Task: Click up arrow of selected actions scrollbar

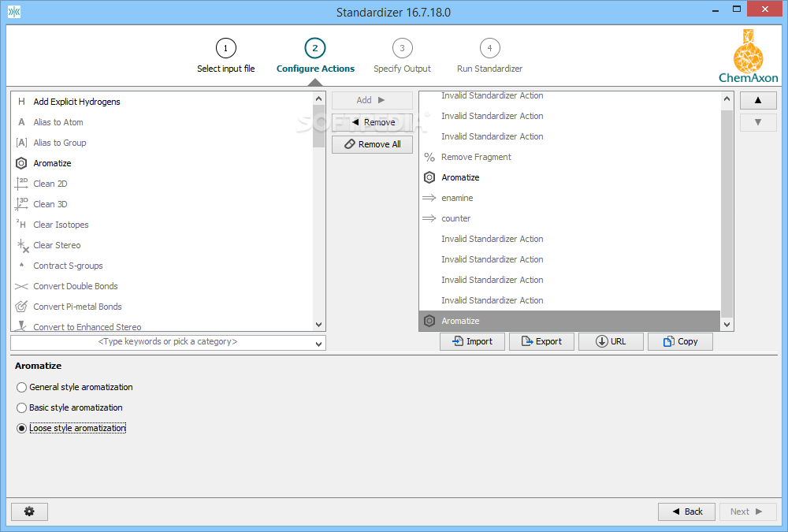Action: click(x=727, y=99)
